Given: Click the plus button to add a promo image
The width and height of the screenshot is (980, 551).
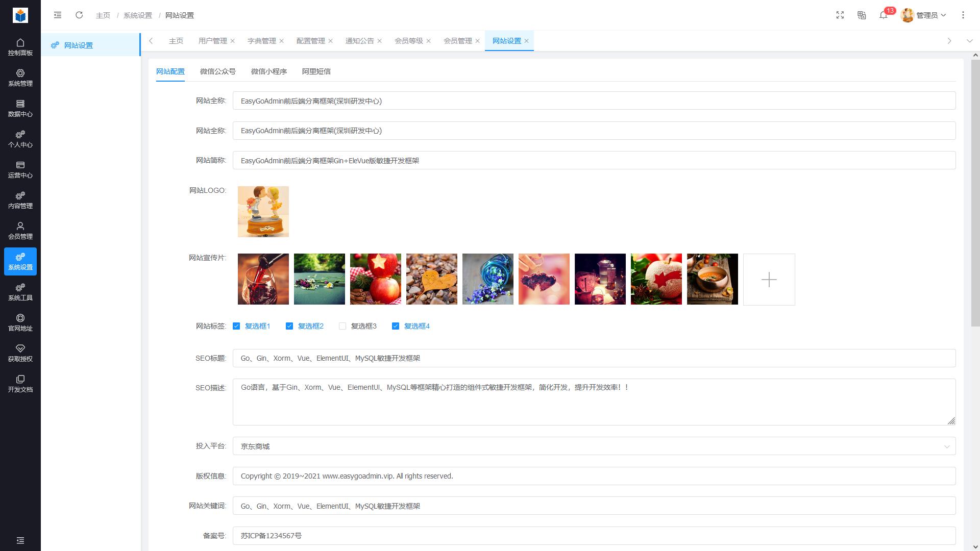Looking at the screenshot, I should pos(769,279).
